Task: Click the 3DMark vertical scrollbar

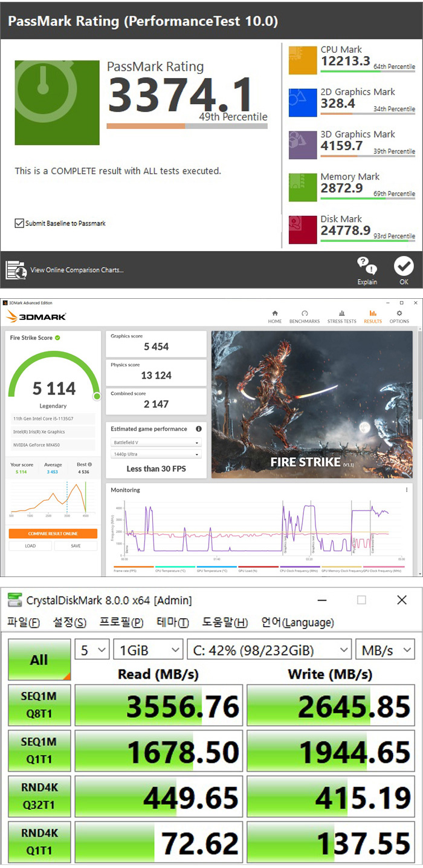Action: tap(419, 375)
